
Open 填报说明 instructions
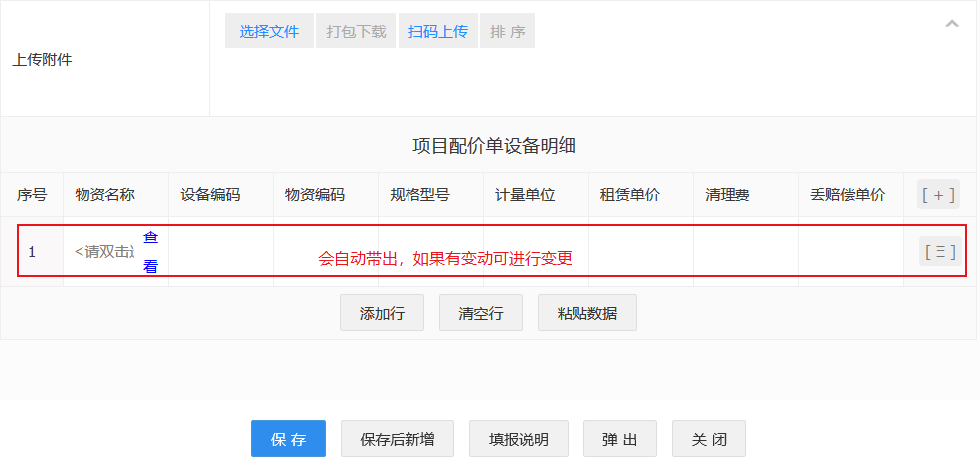point(518,439)
